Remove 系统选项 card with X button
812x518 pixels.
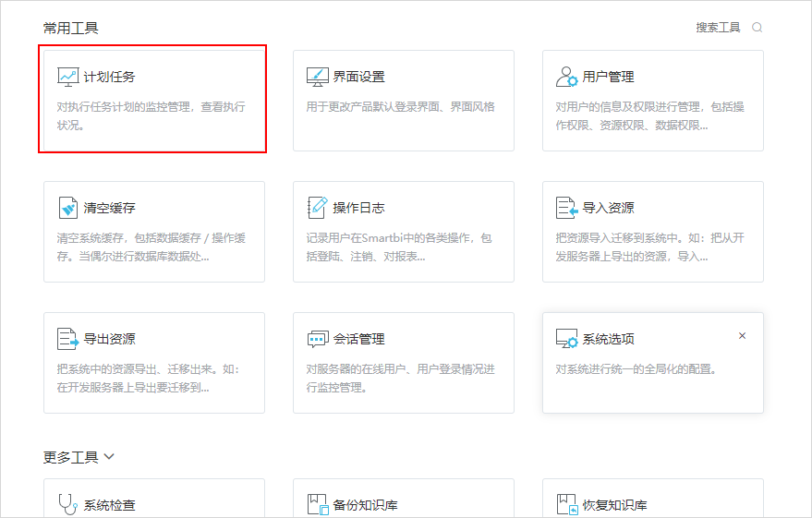(742, 336)
